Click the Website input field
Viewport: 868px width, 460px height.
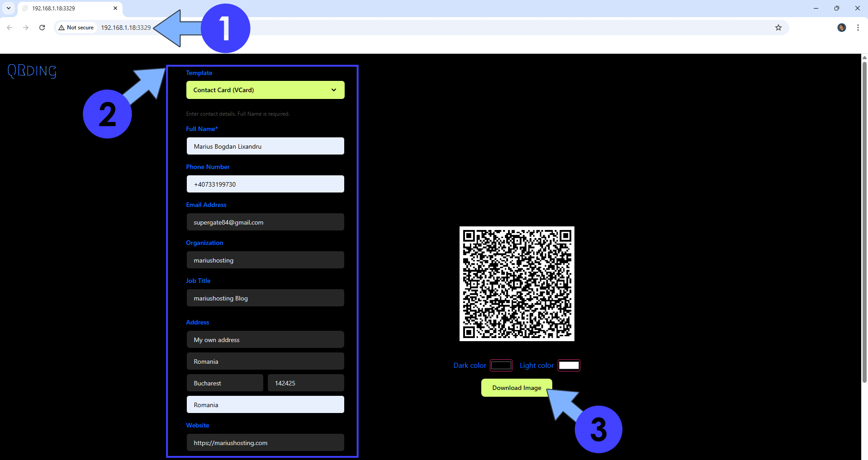pyautogui.click(x=265, y=442)
